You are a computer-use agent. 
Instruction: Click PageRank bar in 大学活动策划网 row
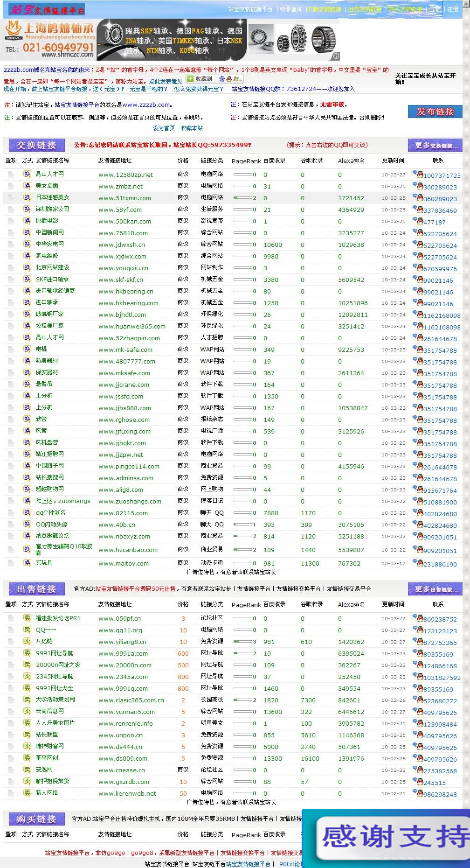coord(243,700)
